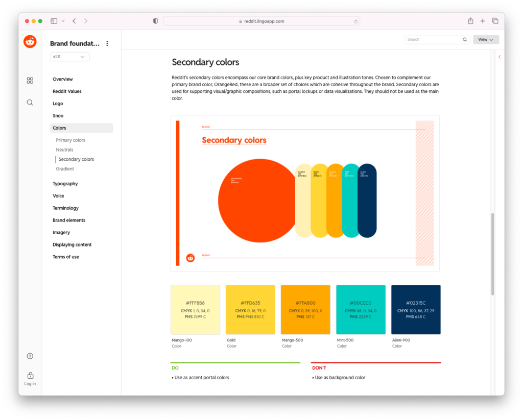Show the tab overview icon
The image size is (523, 420).
495,21
